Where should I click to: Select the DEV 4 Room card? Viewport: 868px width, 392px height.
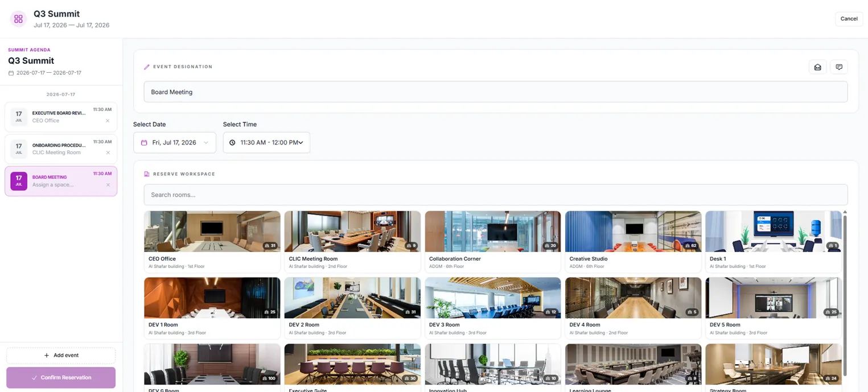click(x=633, y=308)
